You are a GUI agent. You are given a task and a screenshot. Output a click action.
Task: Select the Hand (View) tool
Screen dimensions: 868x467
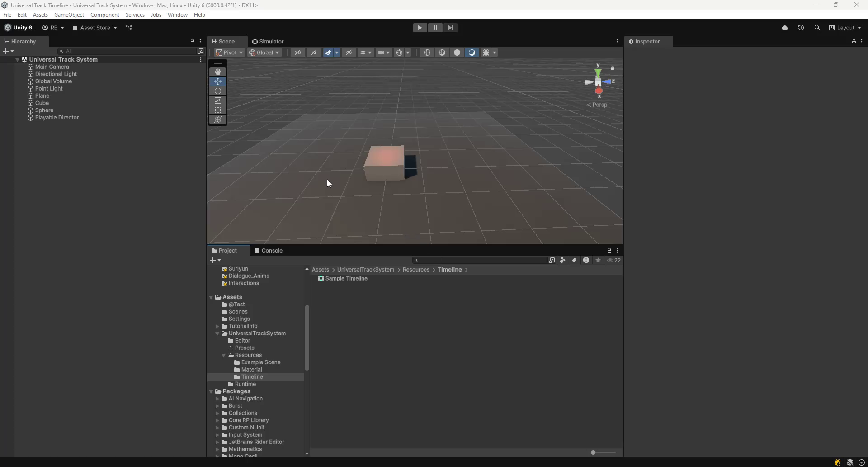218,72
